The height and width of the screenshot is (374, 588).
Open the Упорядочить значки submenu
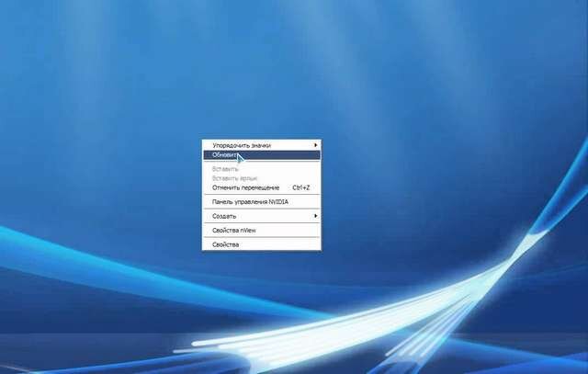[261, 145]
